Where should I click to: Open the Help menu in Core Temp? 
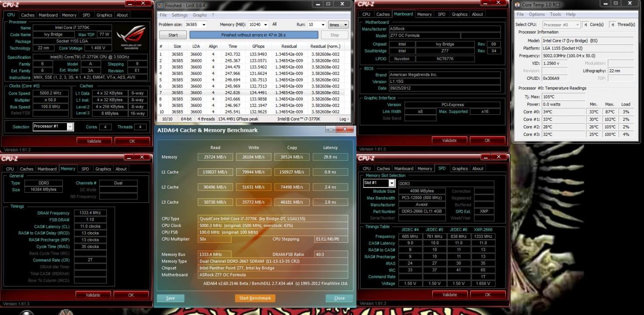pos(570,14)
